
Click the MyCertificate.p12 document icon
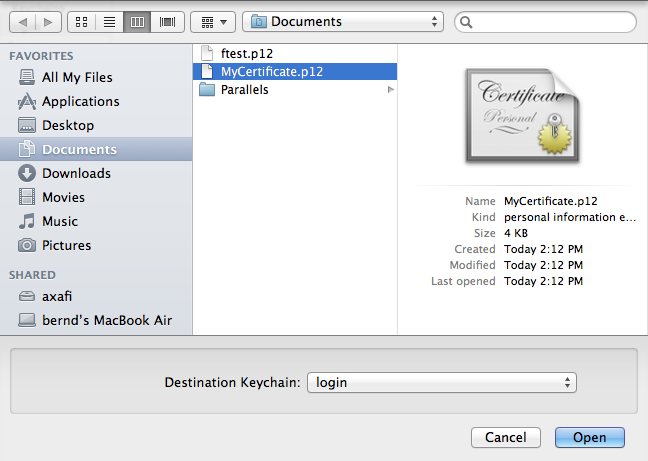pos(207,71)
